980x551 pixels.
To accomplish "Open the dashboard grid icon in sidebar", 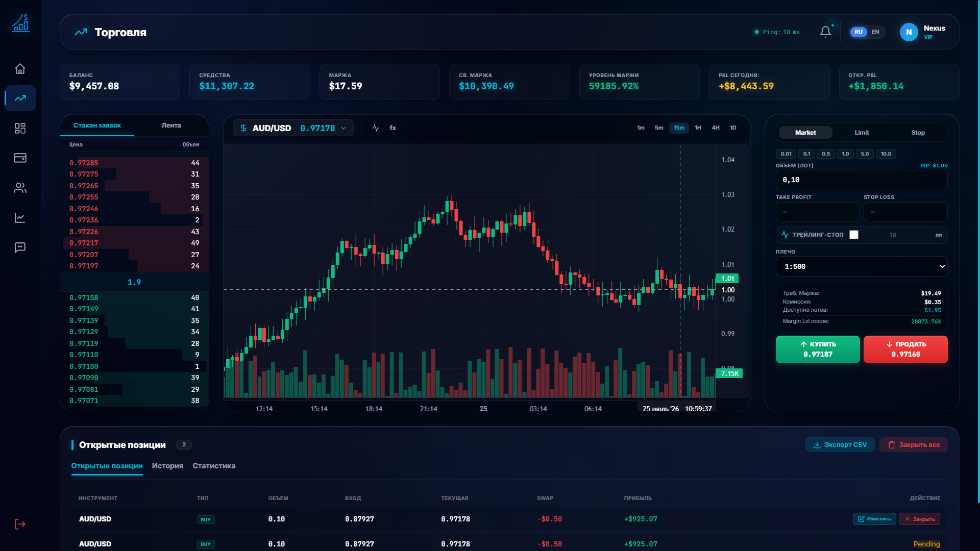I will tap(20, 128).
